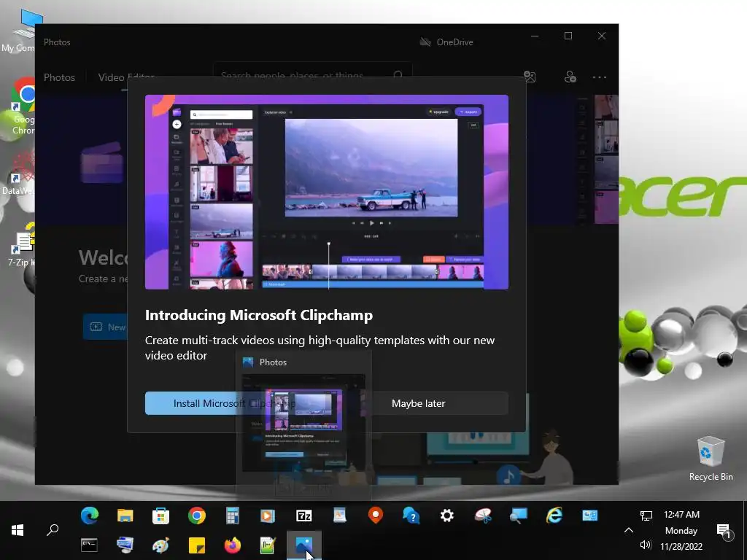Open the Photos tab in the Photos window
Screen dimensions: 747x560
(59, 77)
